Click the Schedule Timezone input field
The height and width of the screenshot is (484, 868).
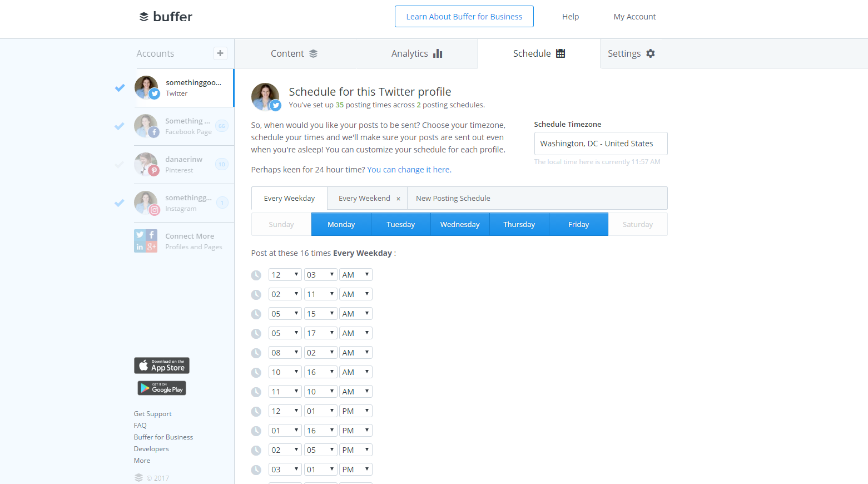point(601,144)
